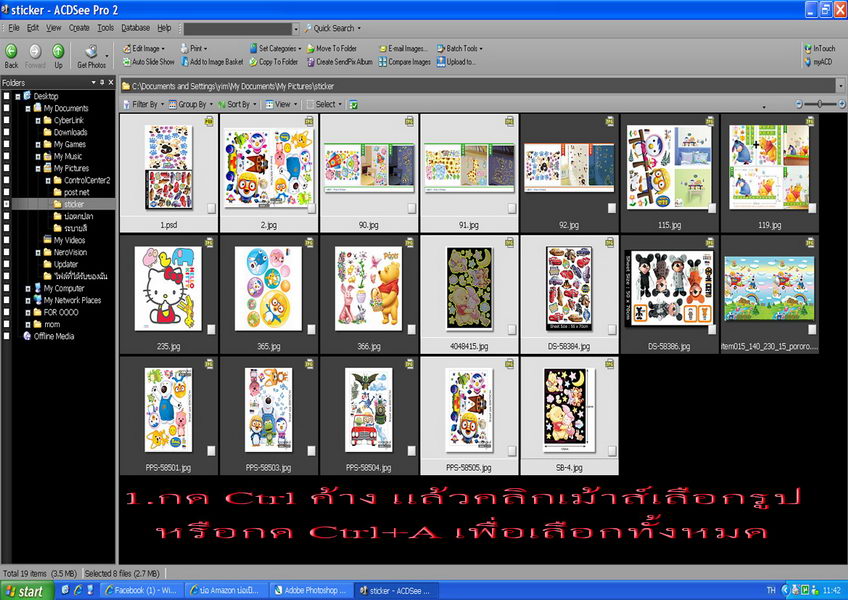Open Compare Images tool
The image size is (848, 600).
(x=405, y=62)
